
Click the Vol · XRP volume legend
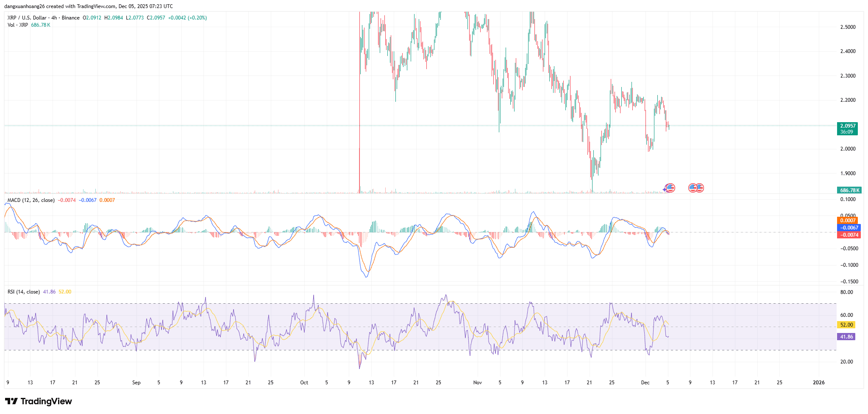click(18, 25)
